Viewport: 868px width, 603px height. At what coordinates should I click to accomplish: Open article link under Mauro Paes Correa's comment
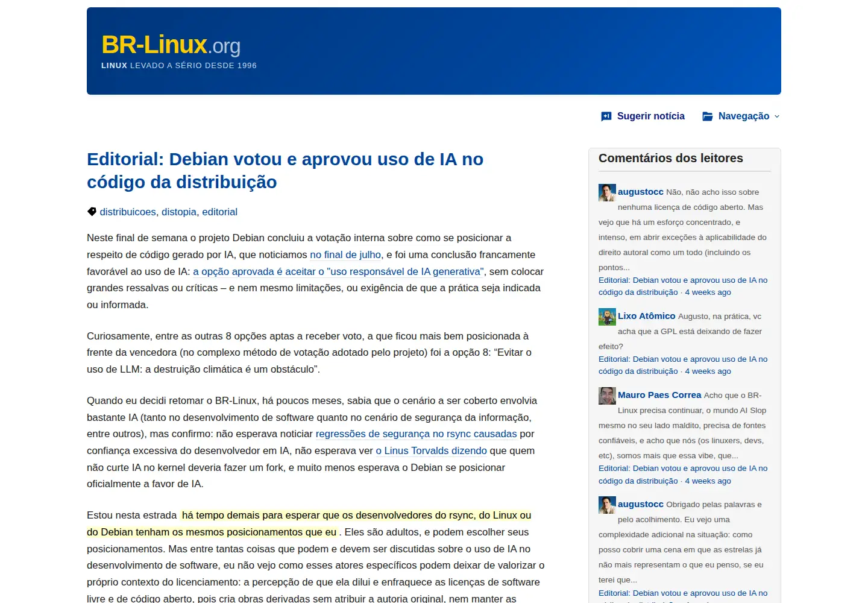point(683,475)
